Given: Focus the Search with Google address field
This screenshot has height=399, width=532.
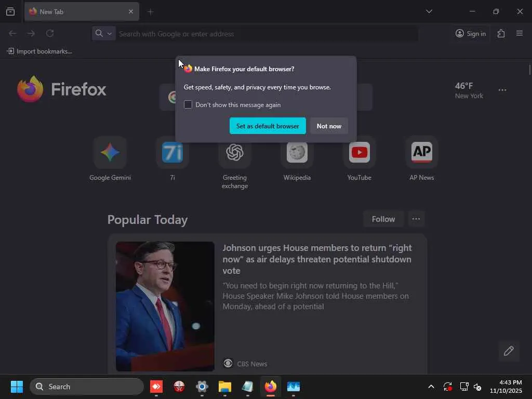Looking at the screenshot, I should pos(268,34).
